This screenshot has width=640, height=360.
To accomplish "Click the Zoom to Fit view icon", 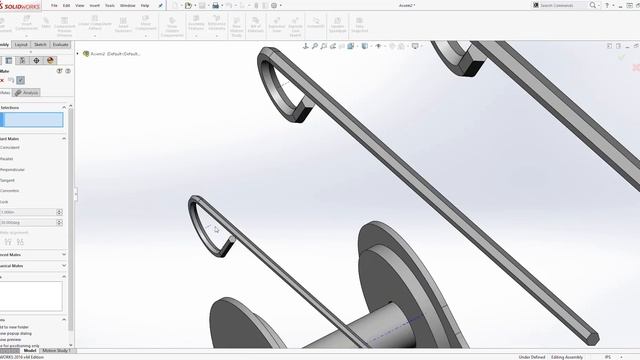I will click(x=315, y=46).
